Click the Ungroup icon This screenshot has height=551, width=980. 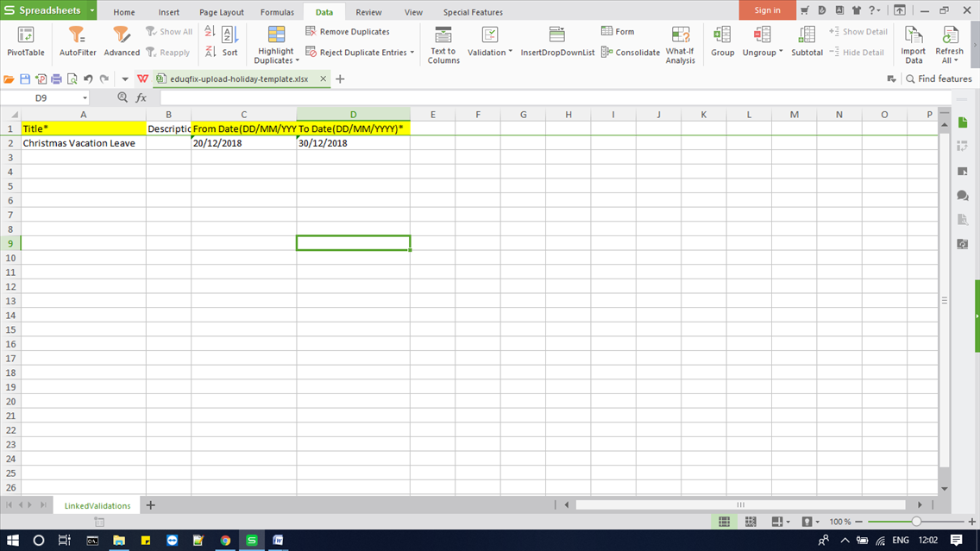[x=761, y=34]
